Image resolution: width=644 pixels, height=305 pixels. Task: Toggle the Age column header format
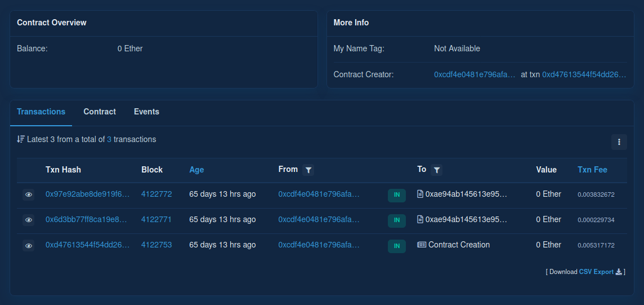[196, 170]
